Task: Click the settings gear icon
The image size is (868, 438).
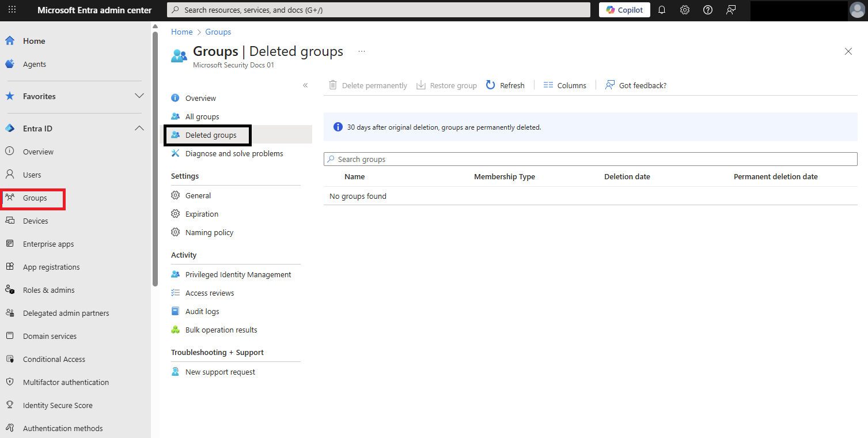Action: (684, 10)
